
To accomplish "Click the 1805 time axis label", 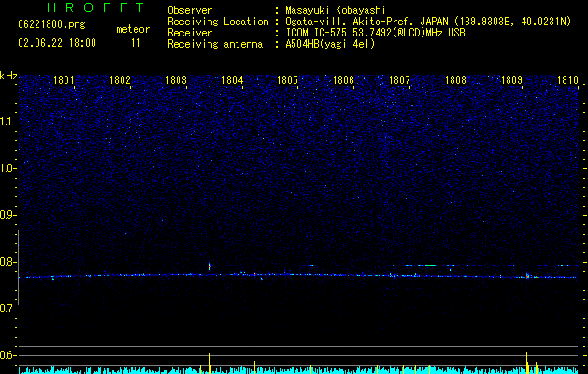I will 287,80.
